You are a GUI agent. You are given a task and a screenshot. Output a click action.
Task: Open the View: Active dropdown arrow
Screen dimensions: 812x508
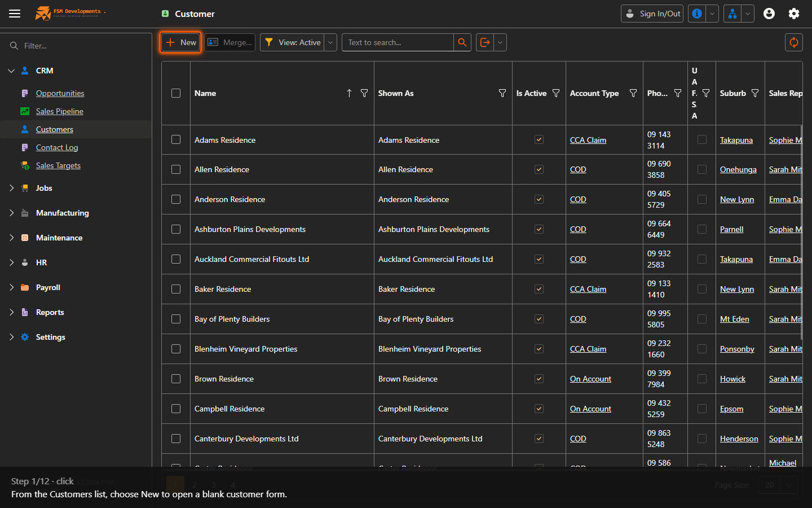pos(330,42)
